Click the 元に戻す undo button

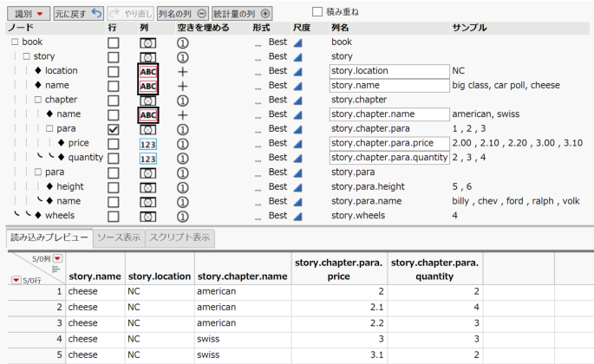(78, 14)
